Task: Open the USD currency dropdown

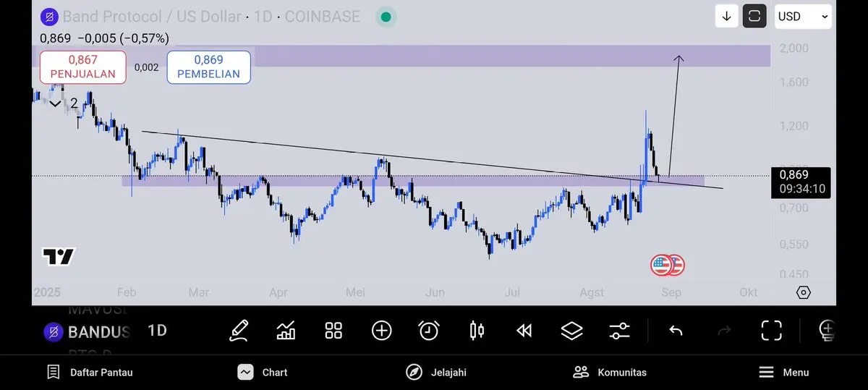Action: 803,16
